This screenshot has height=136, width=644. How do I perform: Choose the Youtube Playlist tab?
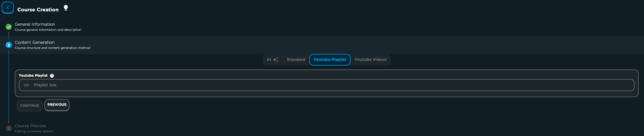330,60
